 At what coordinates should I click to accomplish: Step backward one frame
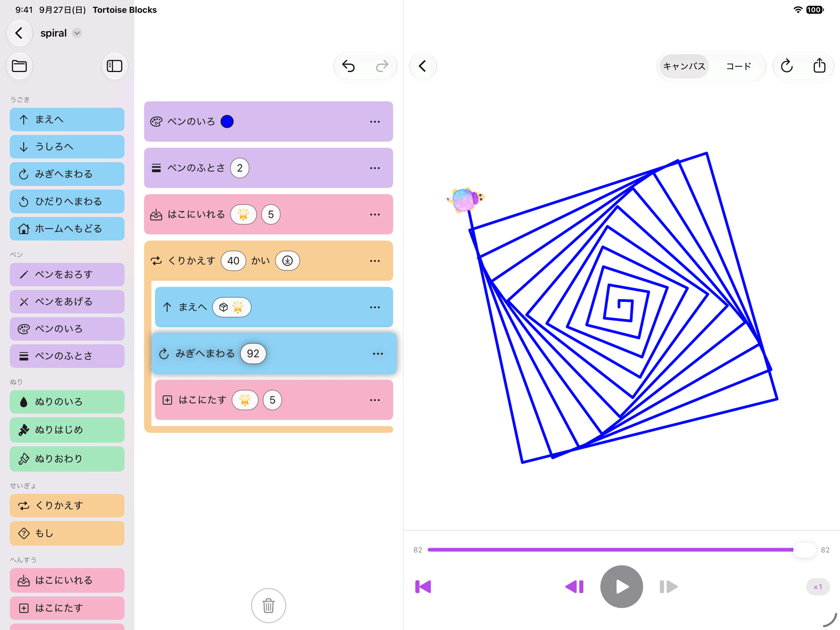pyautogui.click(x=574, y=586)
